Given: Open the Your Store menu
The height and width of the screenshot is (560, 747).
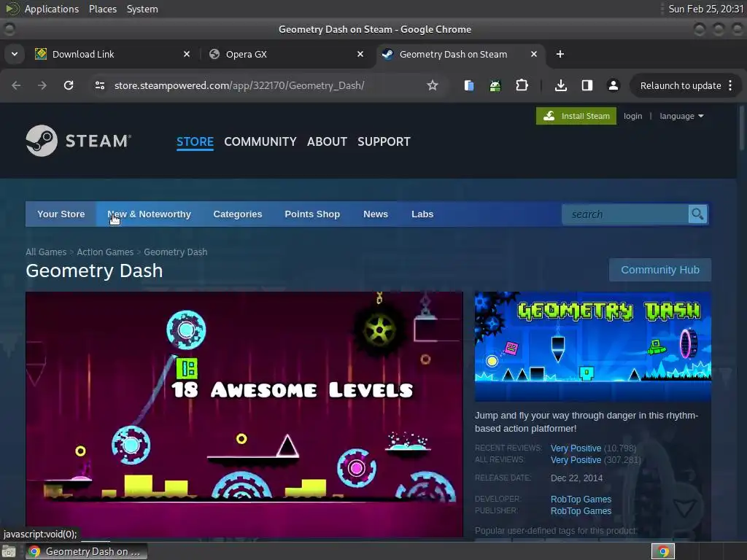Looking at the screenshot, I should 61,214.
